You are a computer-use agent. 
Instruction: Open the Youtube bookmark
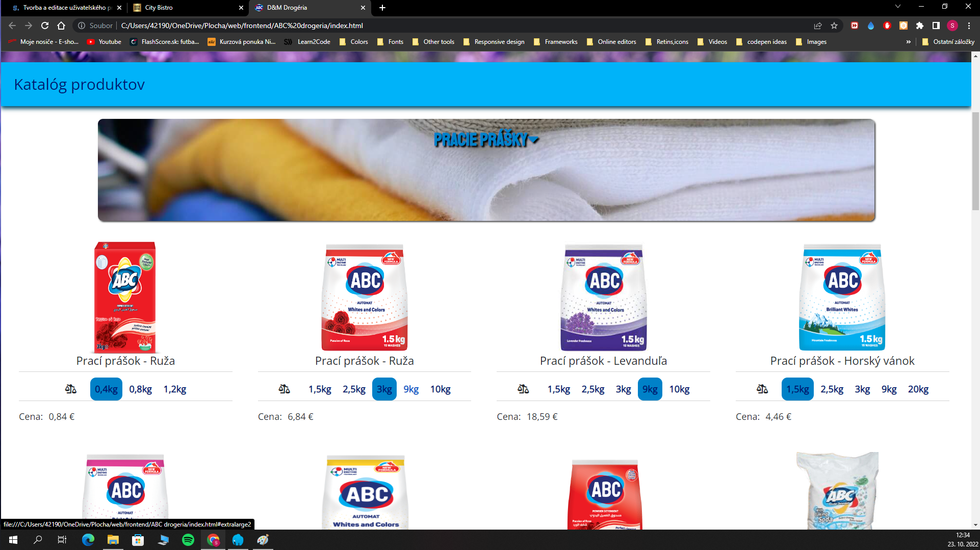(104, 42)
